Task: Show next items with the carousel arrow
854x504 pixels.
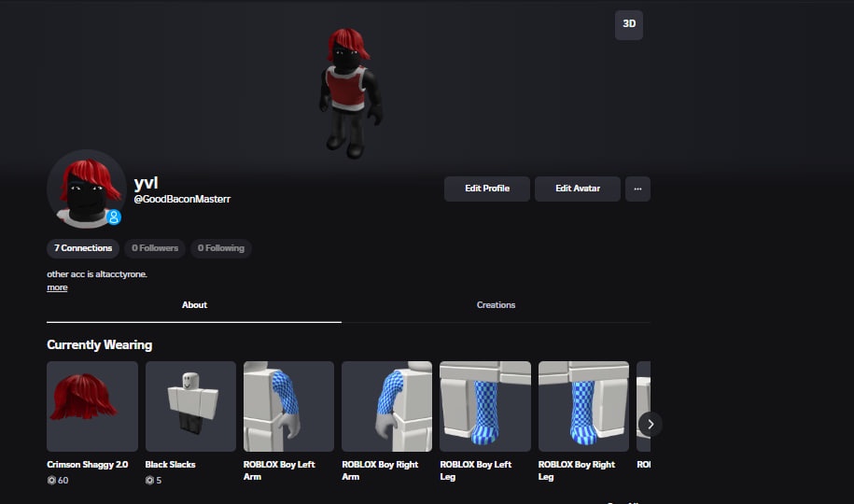Action: point(651,424)
